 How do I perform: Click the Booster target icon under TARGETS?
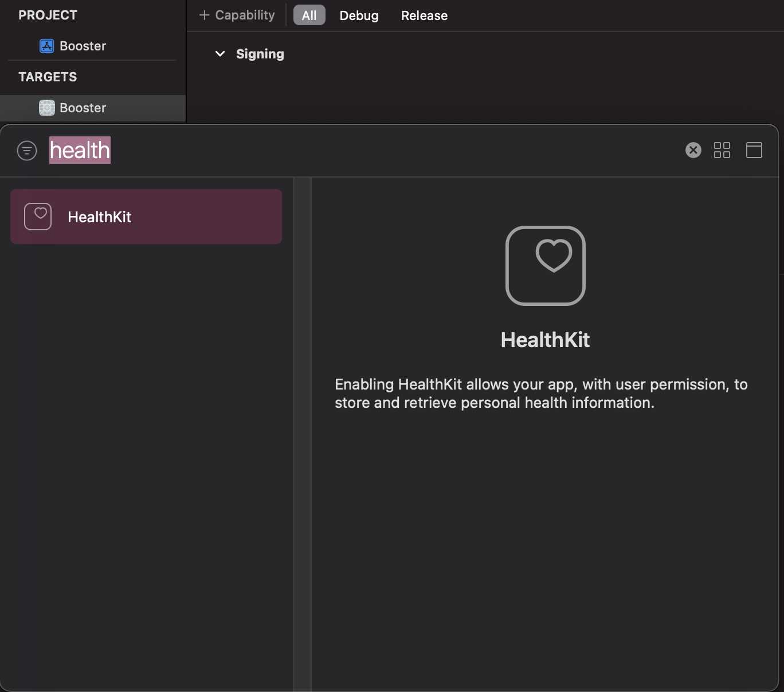(x=46, y=108)
